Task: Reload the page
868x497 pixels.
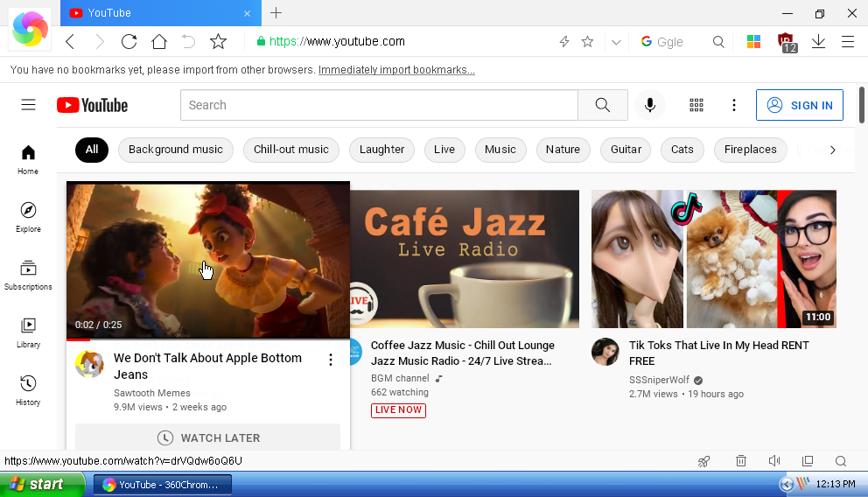Action: click(129, 41)
